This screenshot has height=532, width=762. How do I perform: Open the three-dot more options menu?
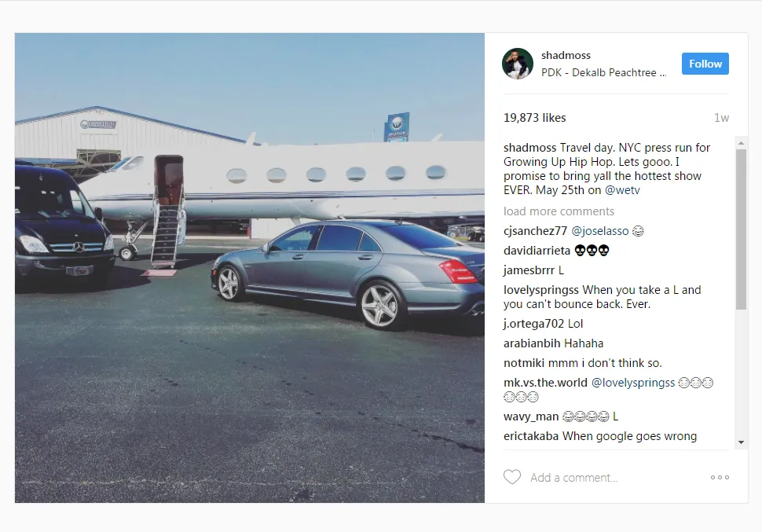(x=720, y=478)
